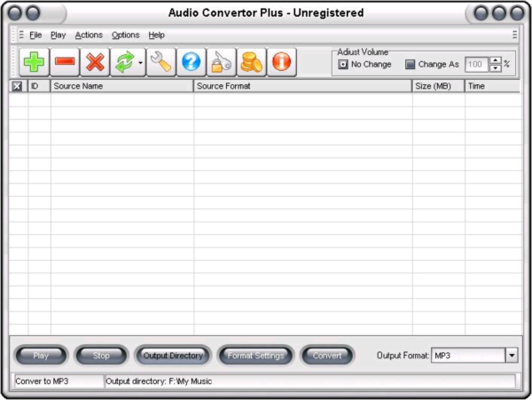Click the volume percentage stepper arrows

point(496,64)
